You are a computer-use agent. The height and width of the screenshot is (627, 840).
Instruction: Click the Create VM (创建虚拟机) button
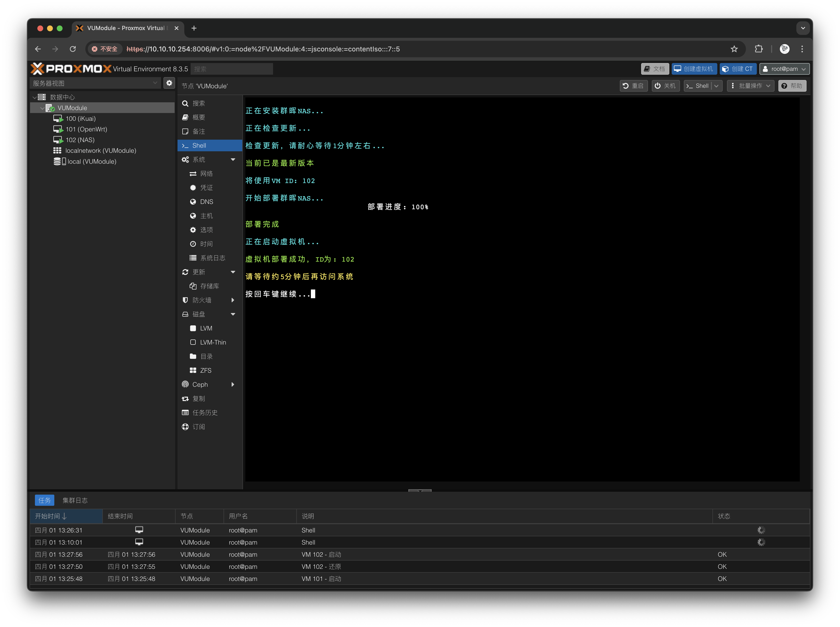694,69
